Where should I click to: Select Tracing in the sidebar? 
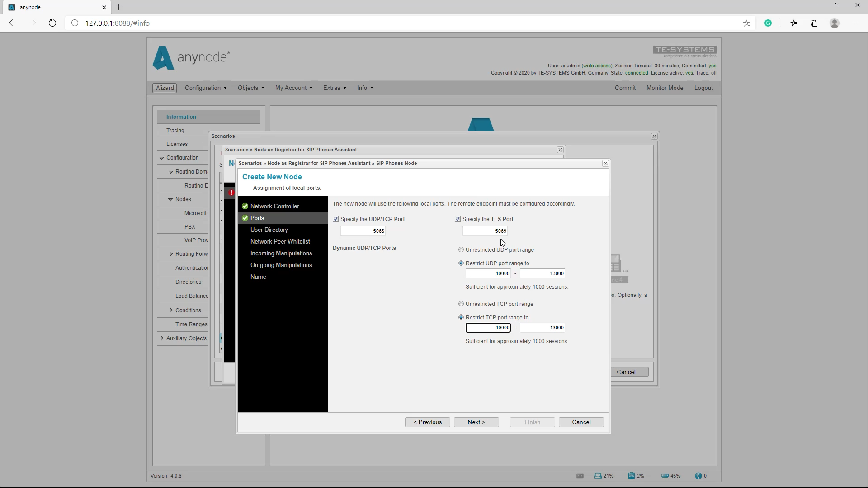[175, 131]
